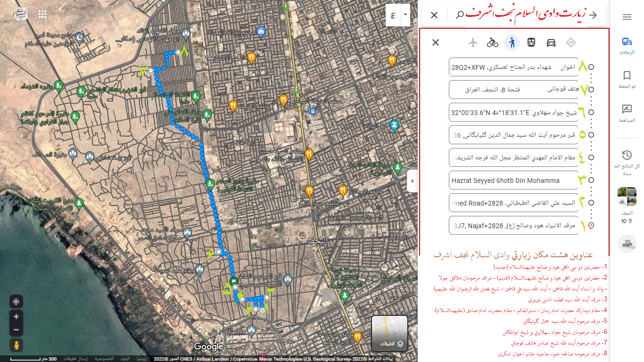Edit the Hazrat Seyyed Ghotb Din stop
The height and width of the screenshot is (362, 644).
point(513,180)
